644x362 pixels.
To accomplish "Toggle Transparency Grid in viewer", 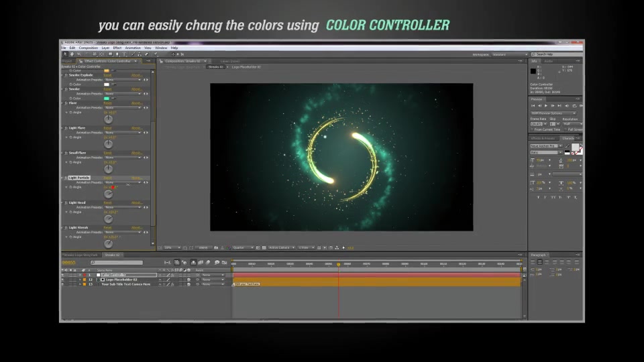I will [x=264, y=248].
